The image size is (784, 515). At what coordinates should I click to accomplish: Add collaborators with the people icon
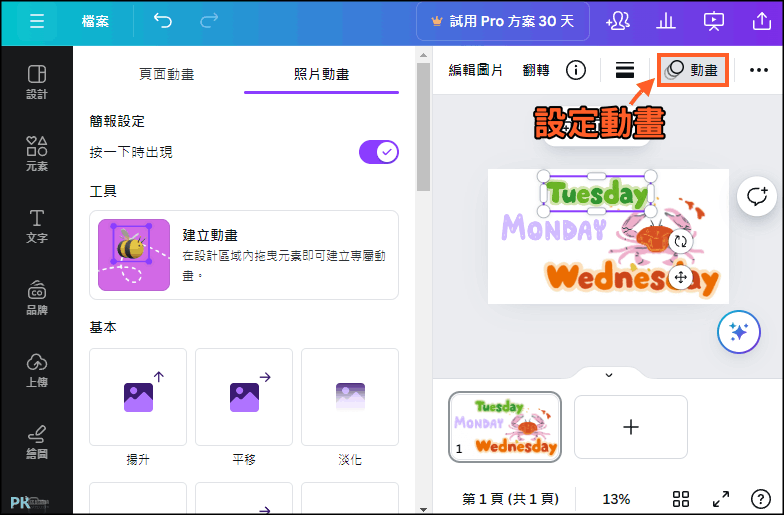618,22
